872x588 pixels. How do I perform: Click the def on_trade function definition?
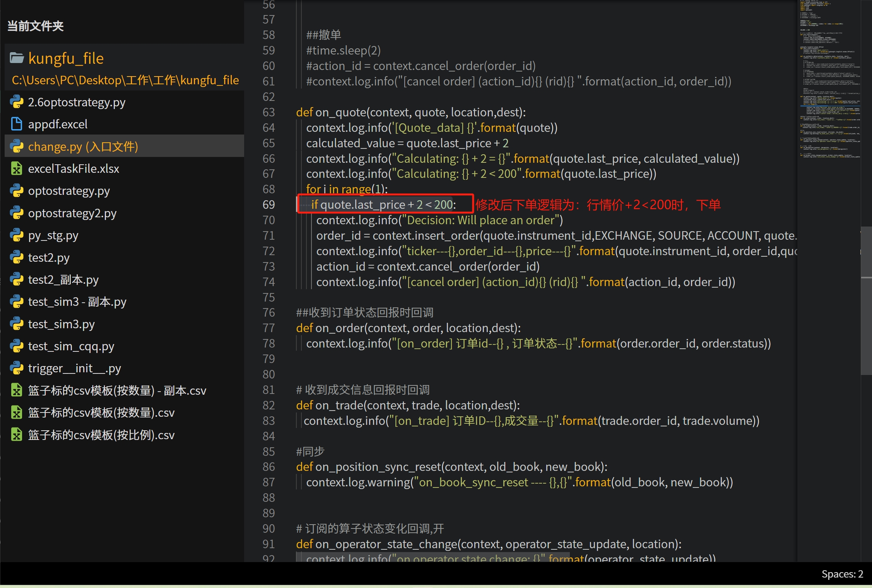click(408, 405)
